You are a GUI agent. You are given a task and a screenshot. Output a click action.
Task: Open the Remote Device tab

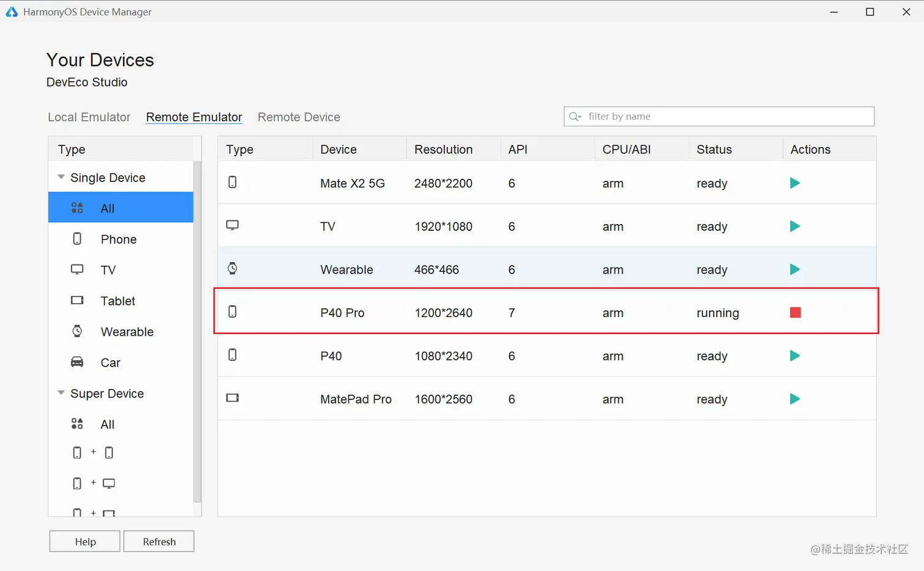click(x=299, y=117)
